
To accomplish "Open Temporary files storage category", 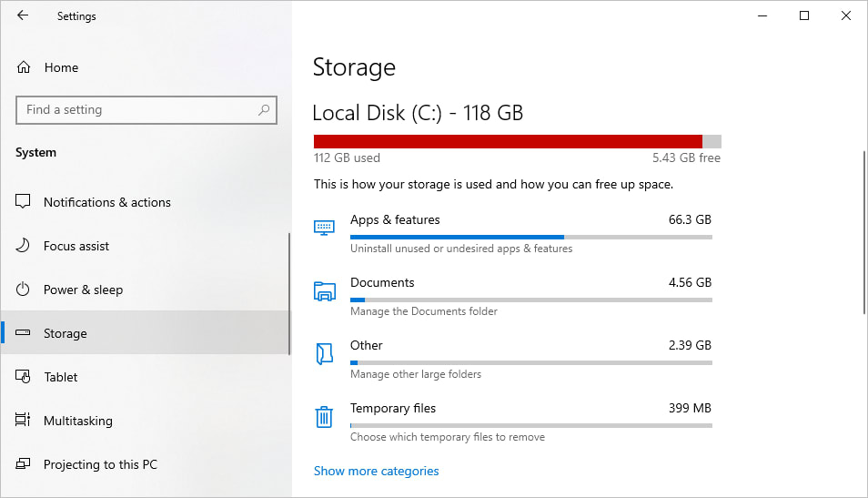I will click(x=393, y=409).
